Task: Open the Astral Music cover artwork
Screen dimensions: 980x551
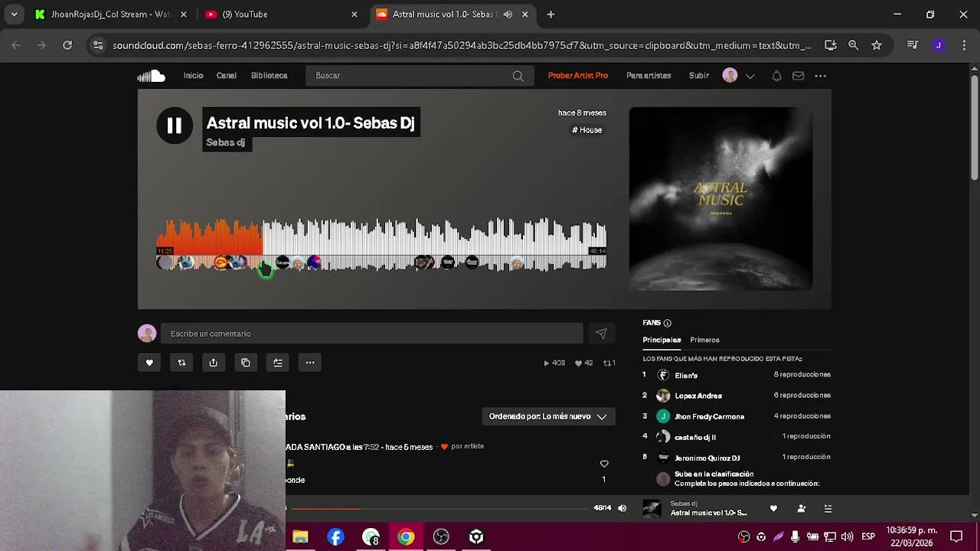Action: tap(720, 199)
